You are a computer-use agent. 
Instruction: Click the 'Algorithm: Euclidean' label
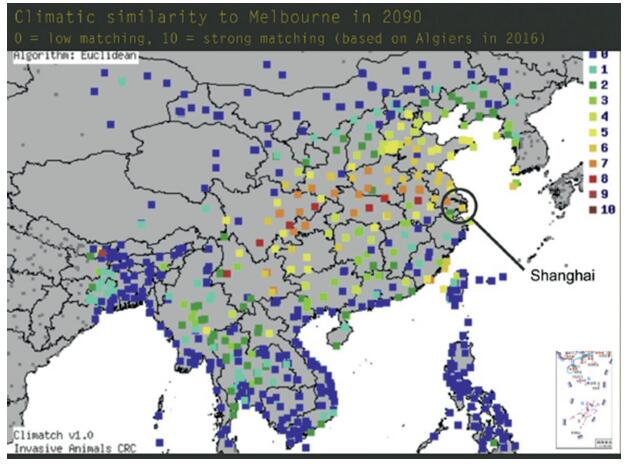pyautogui.click(x=74, y=56)
